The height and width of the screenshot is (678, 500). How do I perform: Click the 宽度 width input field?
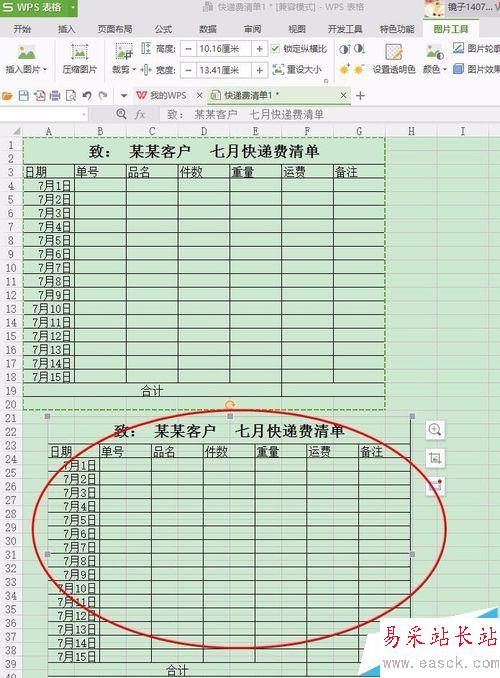click(x=224, y=69)
